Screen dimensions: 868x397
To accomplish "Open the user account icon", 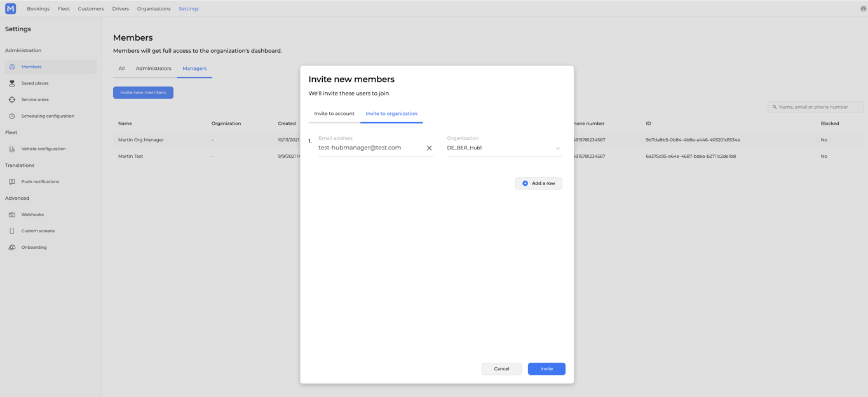I will point(863,9).
